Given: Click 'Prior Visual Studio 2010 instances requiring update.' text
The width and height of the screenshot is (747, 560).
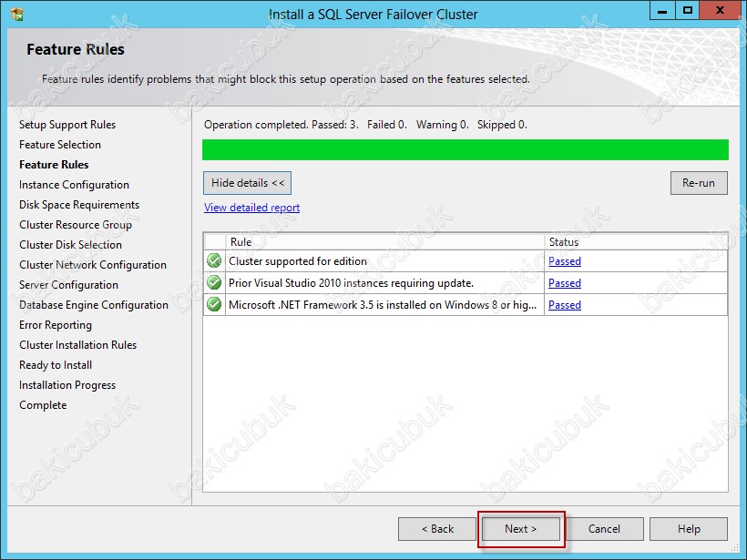Looking at the screenshot, I should (351, 283).
